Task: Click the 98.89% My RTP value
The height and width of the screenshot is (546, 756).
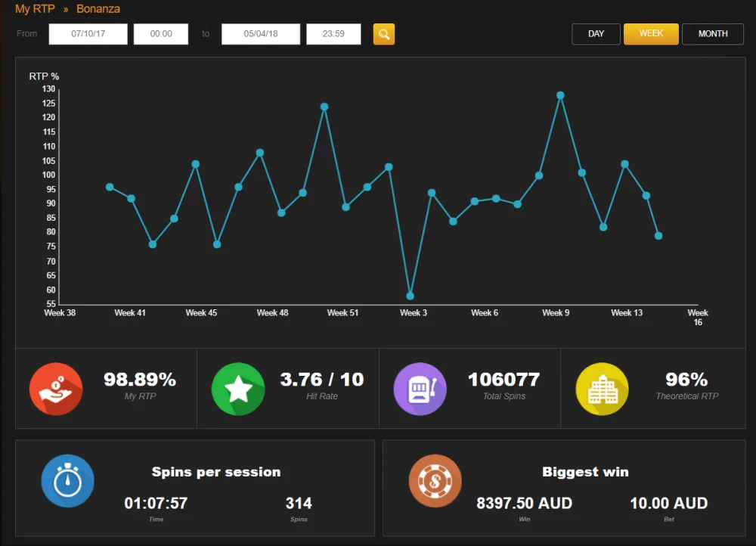Action: [x=140, y=380]
